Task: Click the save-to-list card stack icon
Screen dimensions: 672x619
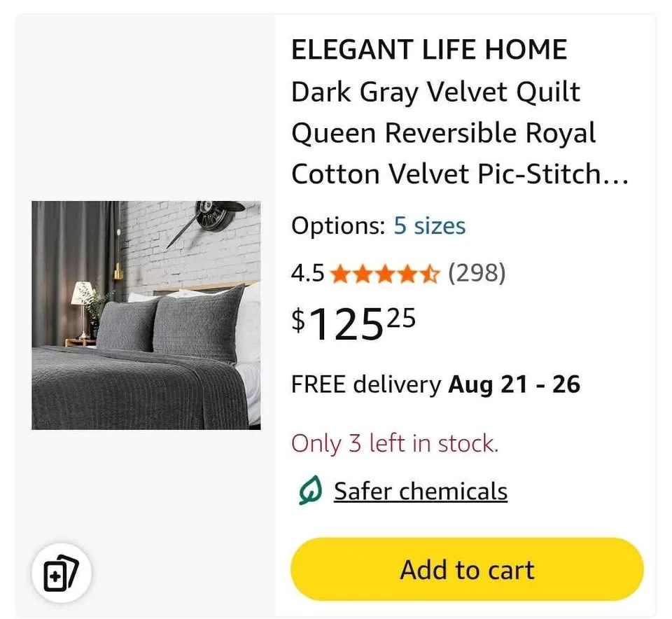Action: point(62,572)
